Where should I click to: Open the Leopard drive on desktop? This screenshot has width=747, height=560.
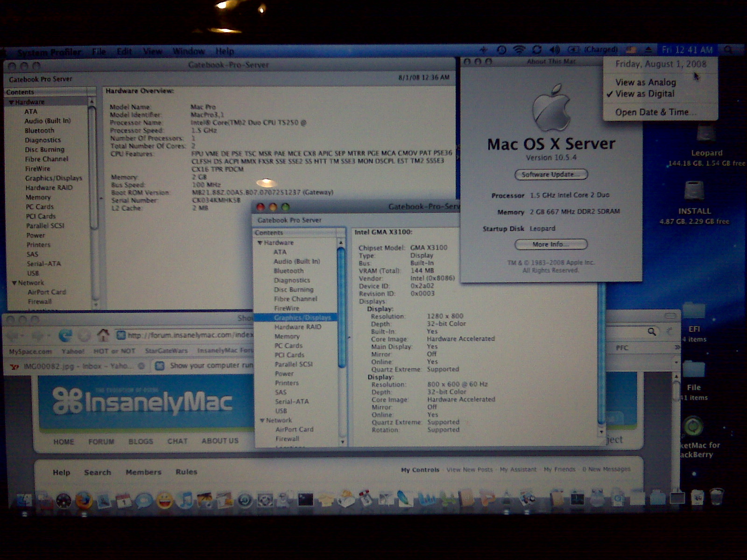[706, 134]
